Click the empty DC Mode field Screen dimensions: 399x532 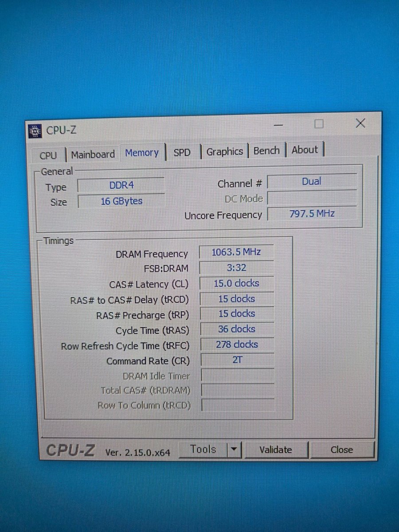[x=312, y=198]
